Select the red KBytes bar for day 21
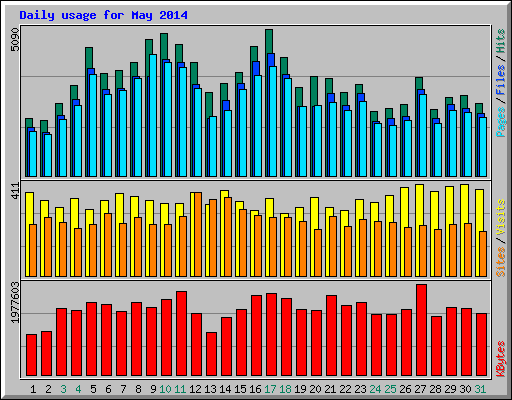 pyautogui.click(x=331, y=335)
